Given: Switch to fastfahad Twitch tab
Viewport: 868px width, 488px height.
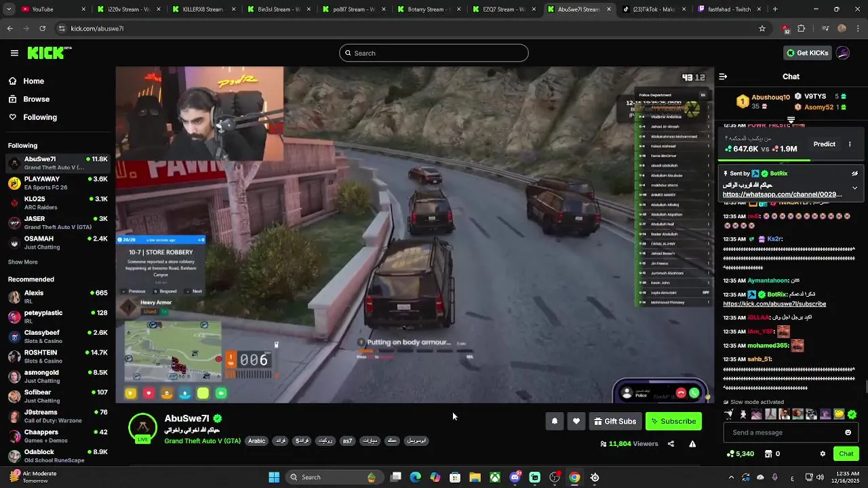Looking at the screenshot, I should [728, 9].
